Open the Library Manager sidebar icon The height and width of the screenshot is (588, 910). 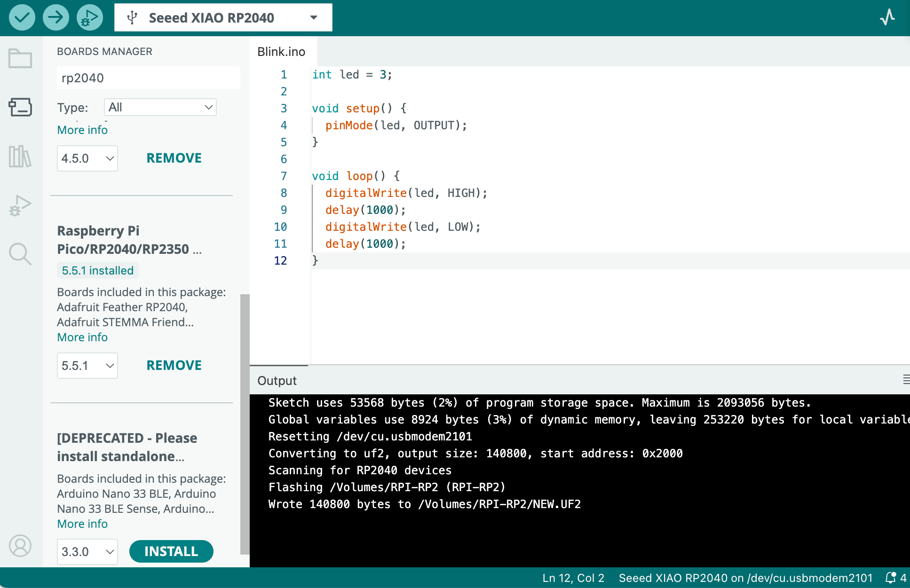(x=20, y=157)
